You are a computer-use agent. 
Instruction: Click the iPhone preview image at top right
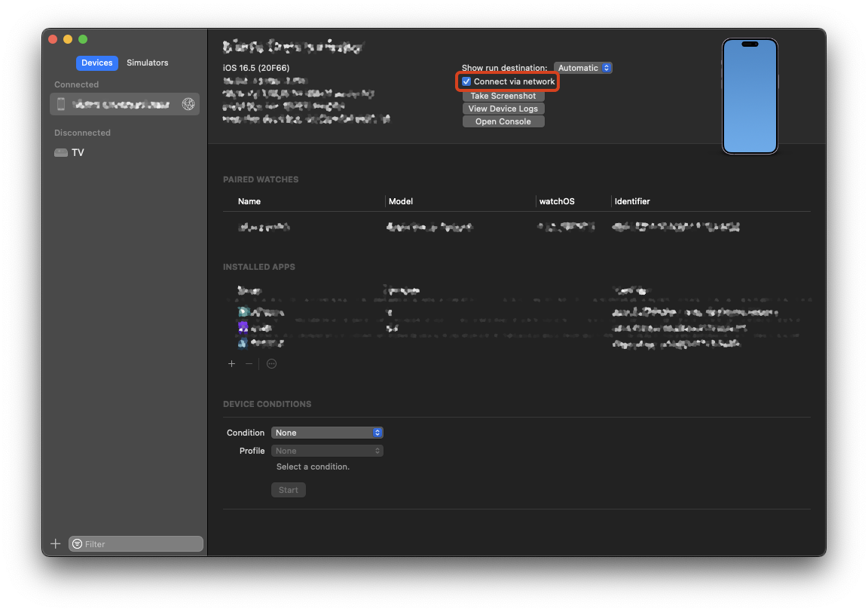pyautogui.click(x=750, y=96)
